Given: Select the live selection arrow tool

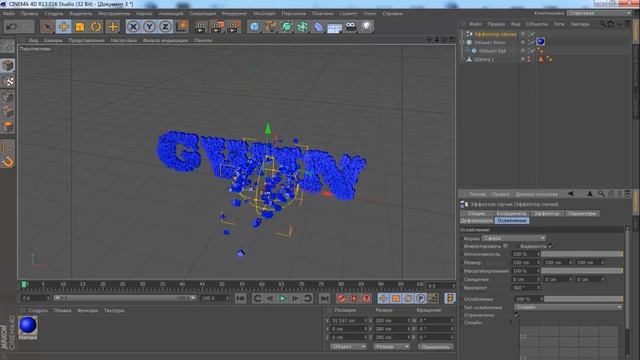Looking at the screenshot, I should click(47, 27).
